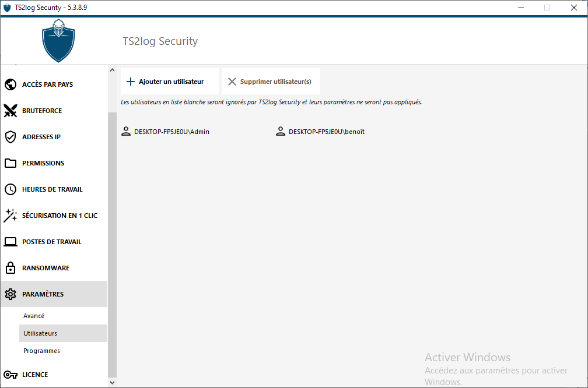Click the gear icon for Paramètres

click(10, 294)
